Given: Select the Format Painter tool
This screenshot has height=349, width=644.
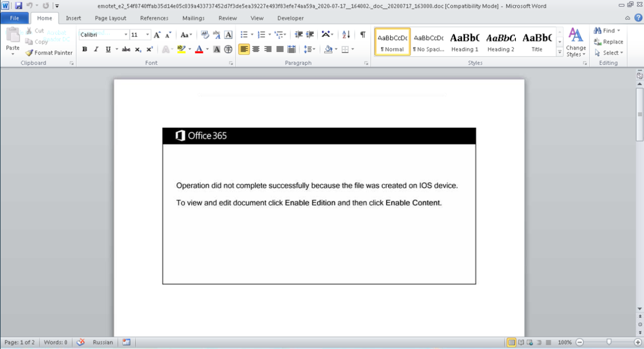Looking at the screenshot, I should coord(49,53).
